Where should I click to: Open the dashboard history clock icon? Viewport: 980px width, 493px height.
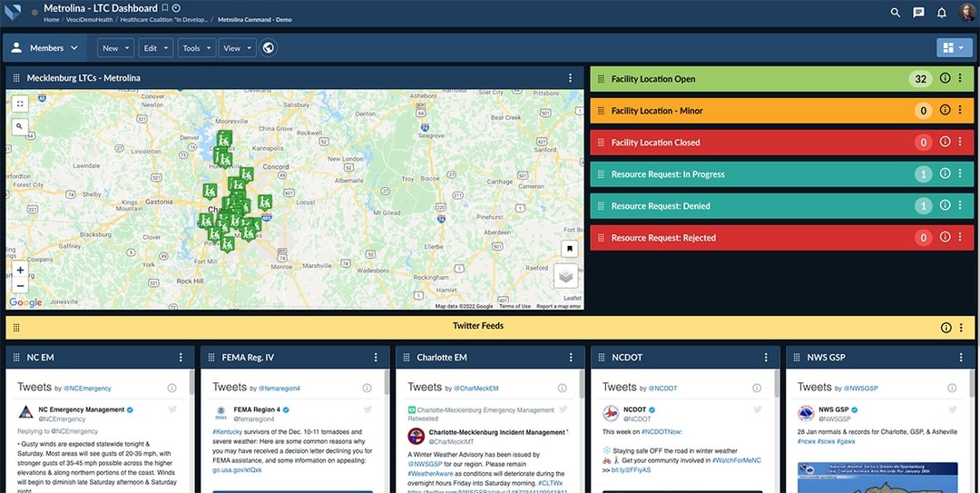(x=176, y=8)
